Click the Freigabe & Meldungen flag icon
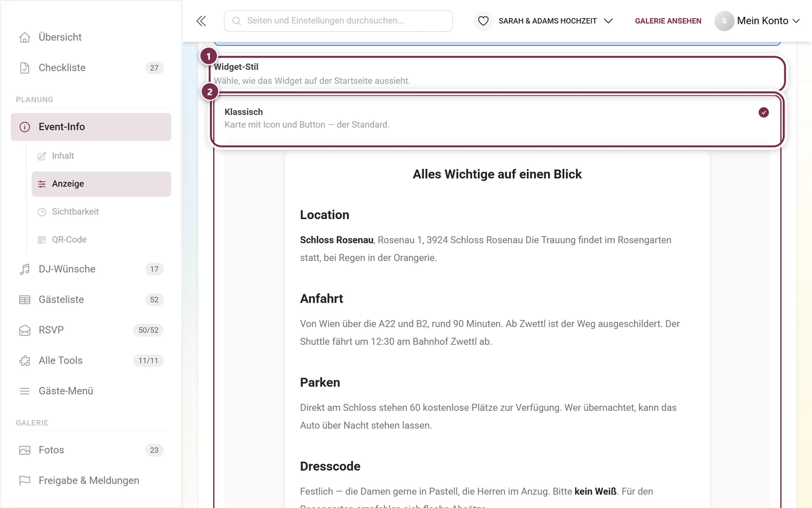812x508 pixels. pyautogui.click(x=25, y=481)
